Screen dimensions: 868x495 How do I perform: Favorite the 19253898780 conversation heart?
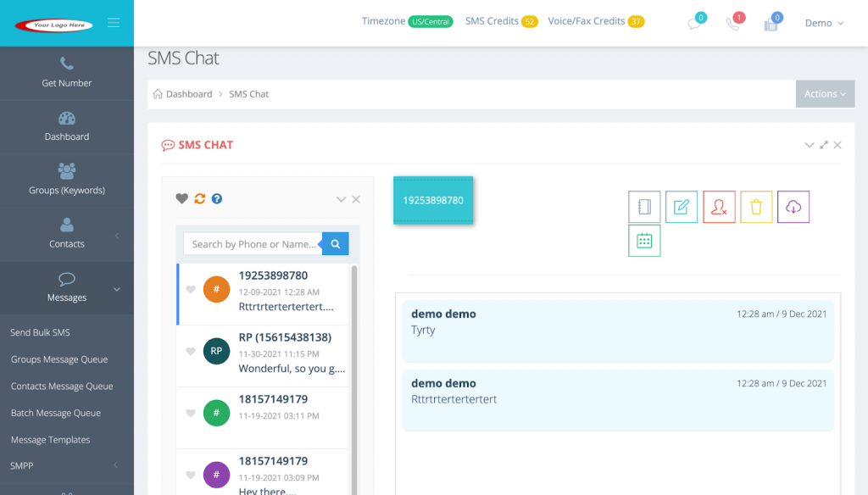tap(188, 290)
